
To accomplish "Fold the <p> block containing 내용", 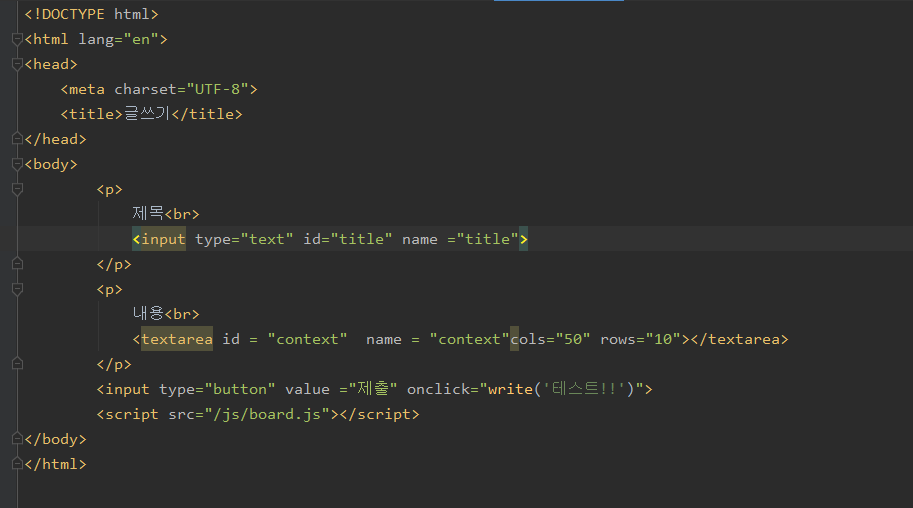I will (x=17, y=290).
